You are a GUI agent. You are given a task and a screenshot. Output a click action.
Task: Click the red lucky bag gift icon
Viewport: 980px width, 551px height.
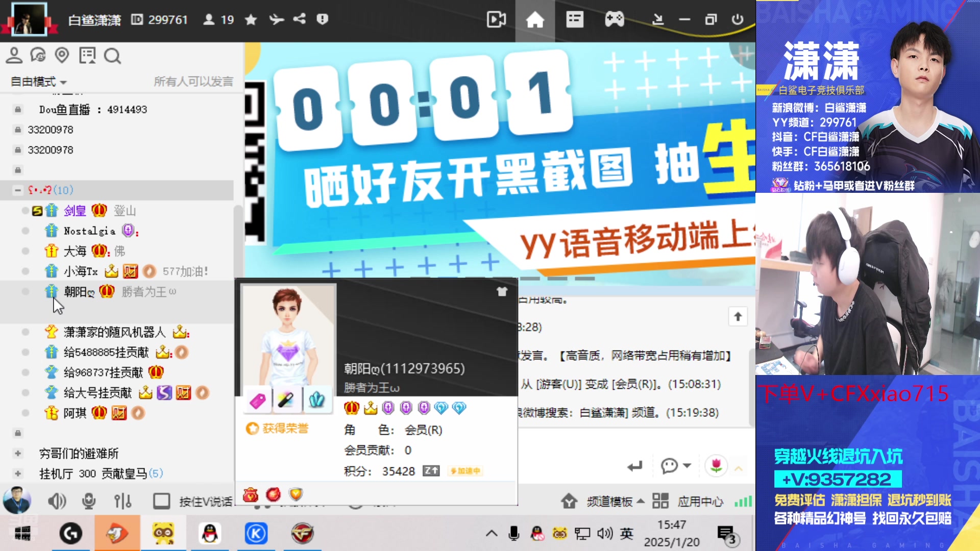(x=250, y=494)
